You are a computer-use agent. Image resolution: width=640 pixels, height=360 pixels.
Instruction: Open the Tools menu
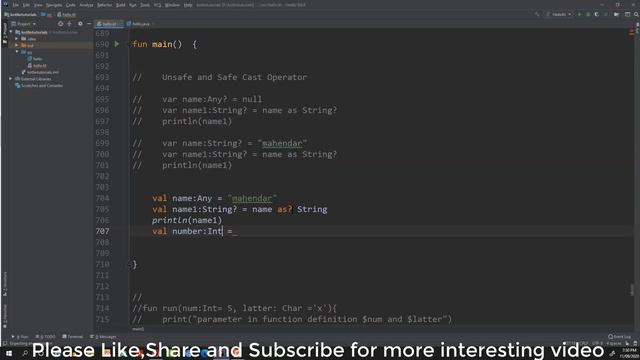pos(145,5)
